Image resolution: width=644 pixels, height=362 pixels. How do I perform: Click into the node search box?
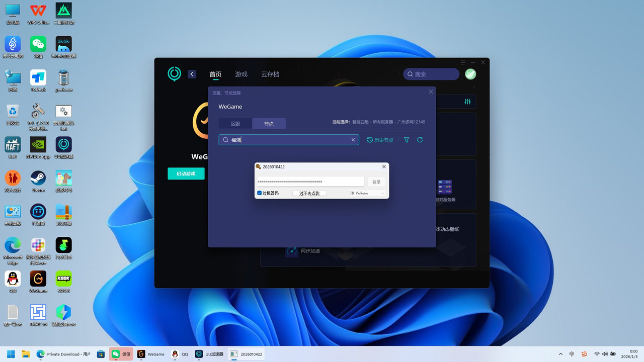coord(289,140)
